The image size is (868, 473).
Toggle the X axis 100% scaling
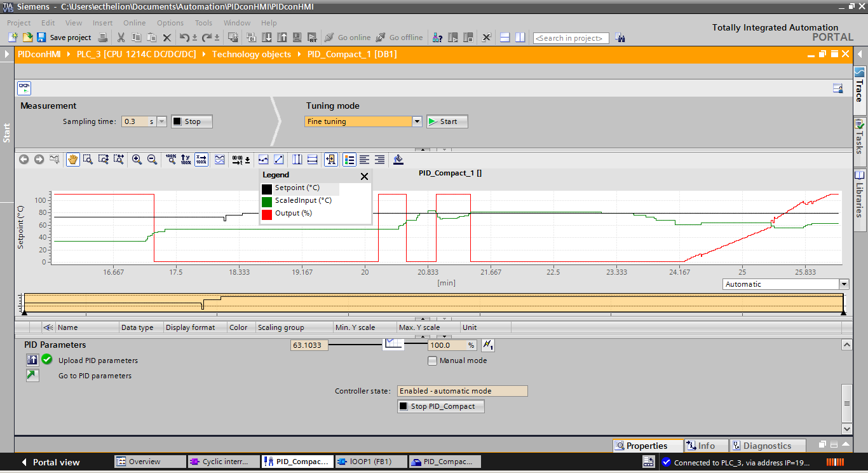[x=201, y=160]
